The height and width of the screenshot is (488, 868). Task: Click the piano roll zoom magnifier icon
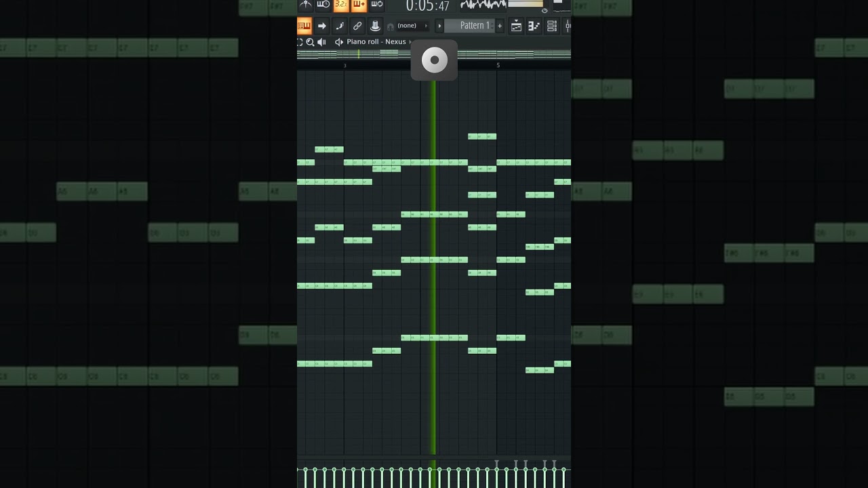[x=310, y=42]
